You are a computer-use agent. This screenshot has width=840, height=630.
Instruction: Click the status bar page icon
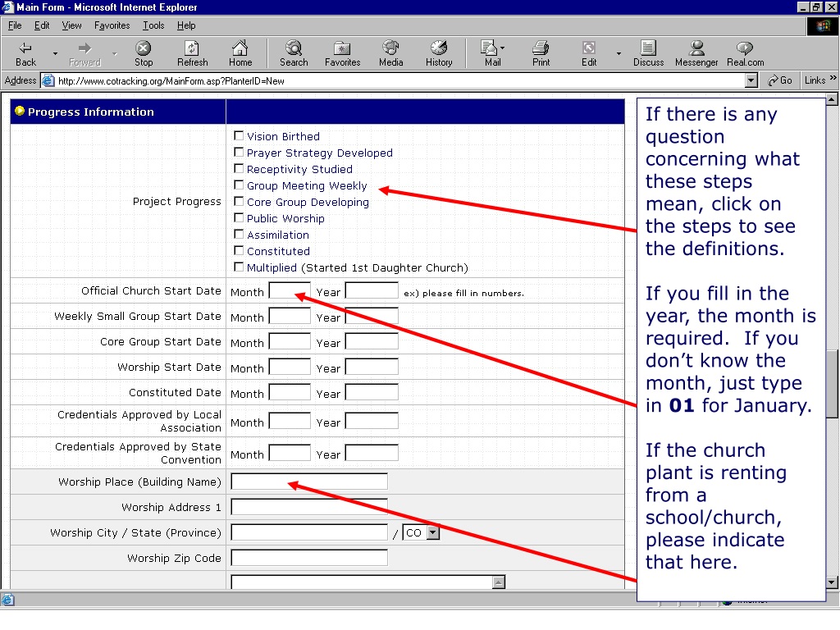tap(8, 600)
